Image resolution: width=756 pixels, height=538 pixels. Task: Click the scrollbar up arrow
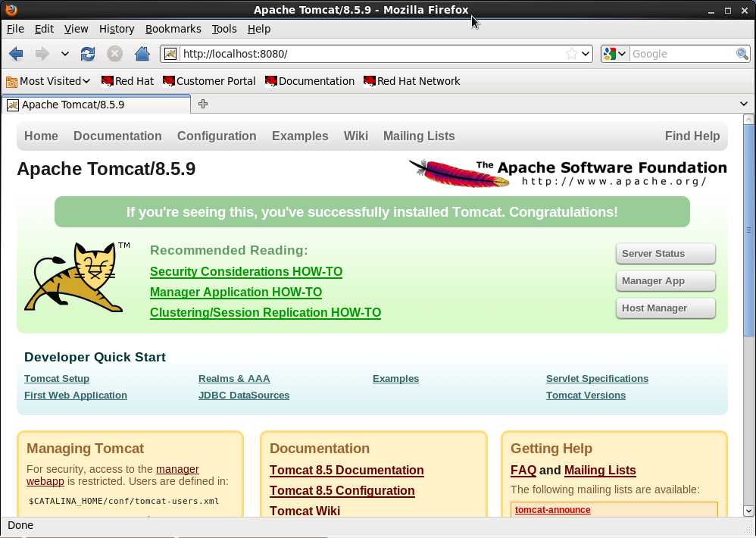pyautogui.click(x=748, y=120)
